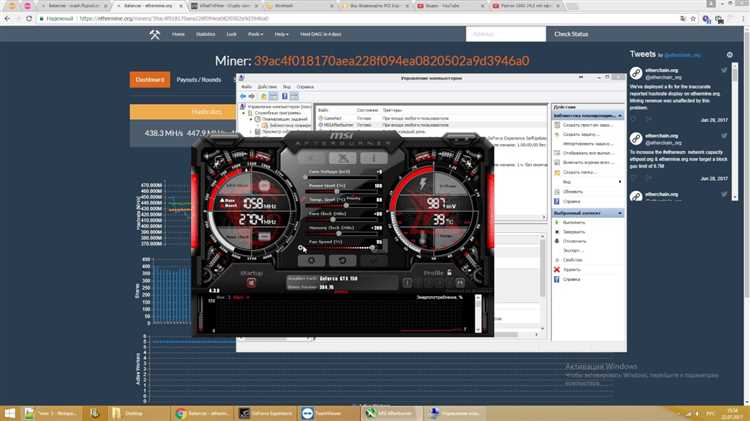Click Обновить action in actions pane
Screen dimensions: 750x421
(x=573, y=191)
